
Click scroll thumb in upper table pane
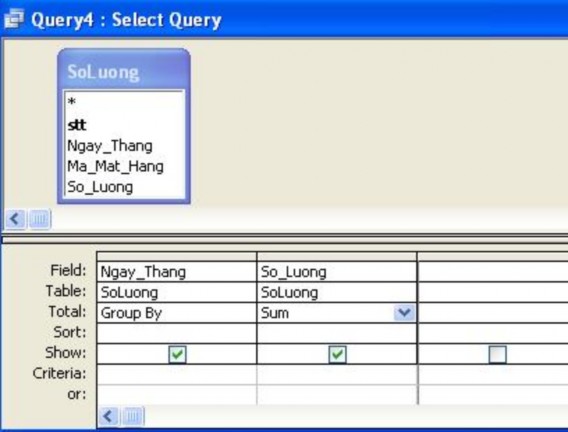[x=39, y=219]
